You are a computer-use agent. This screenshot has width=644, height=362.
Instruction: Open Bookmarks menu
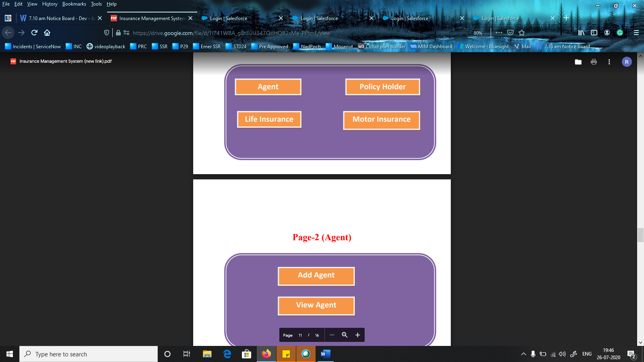click(x=74, y=4)
